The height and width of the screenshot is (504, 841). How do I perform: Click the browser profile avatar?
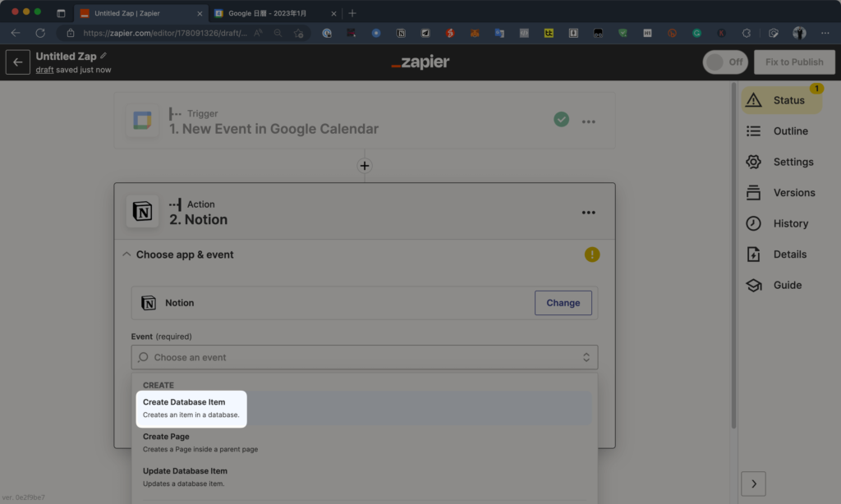799,33
